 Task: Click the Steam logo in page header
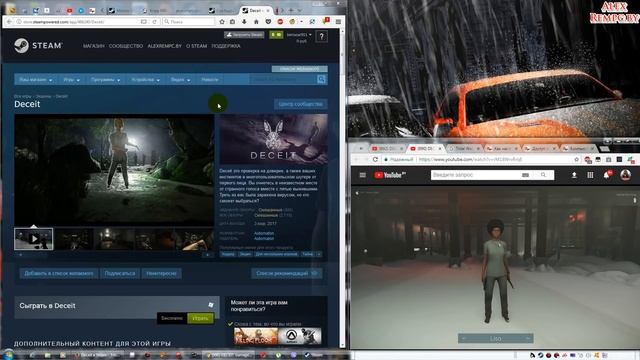(x=38, y=46)
